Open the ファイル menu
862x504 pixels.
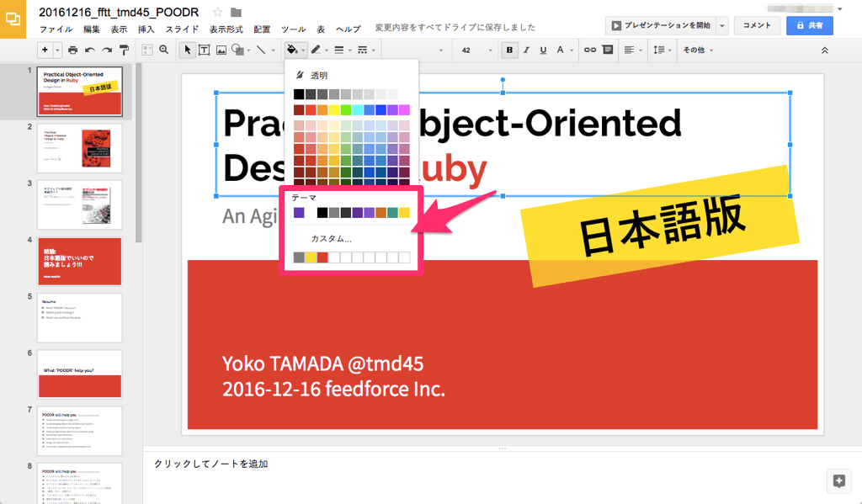56,29
